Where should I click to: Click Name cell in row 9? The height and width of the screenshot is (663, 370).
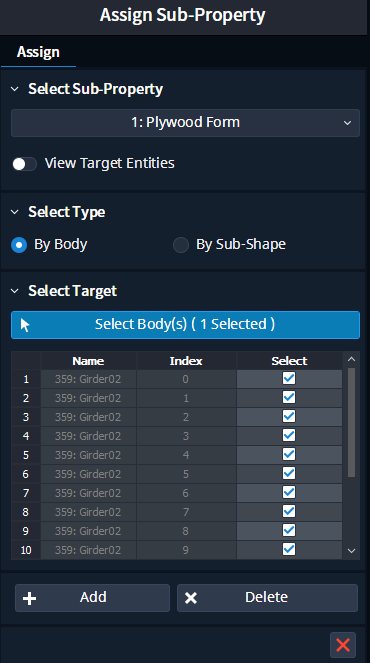(88, 531)
